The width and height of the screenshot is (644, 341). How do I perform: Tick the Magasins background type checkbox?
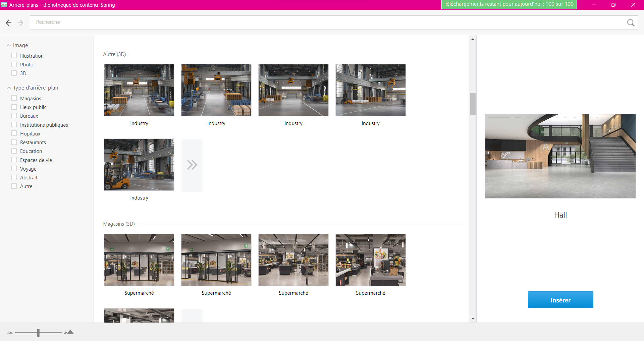pos(14,98)
